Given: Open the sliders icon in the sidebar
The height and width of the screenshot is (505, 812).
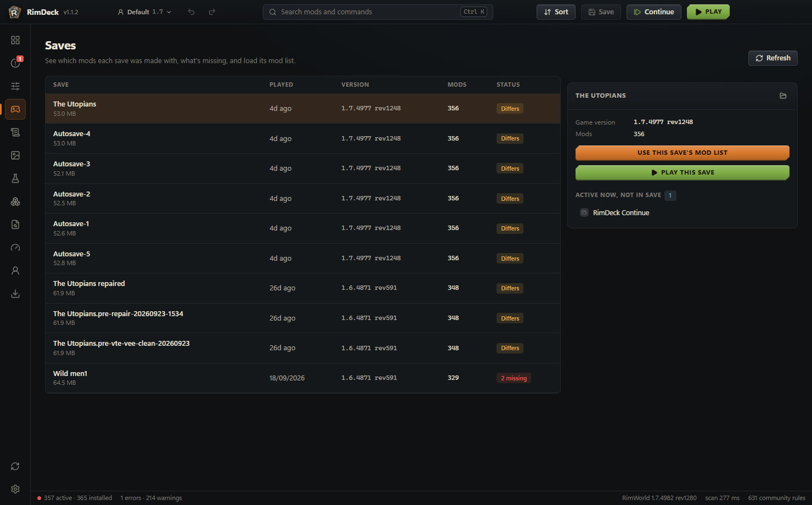Looking at the screenshot, I should (x=15, y=86).
